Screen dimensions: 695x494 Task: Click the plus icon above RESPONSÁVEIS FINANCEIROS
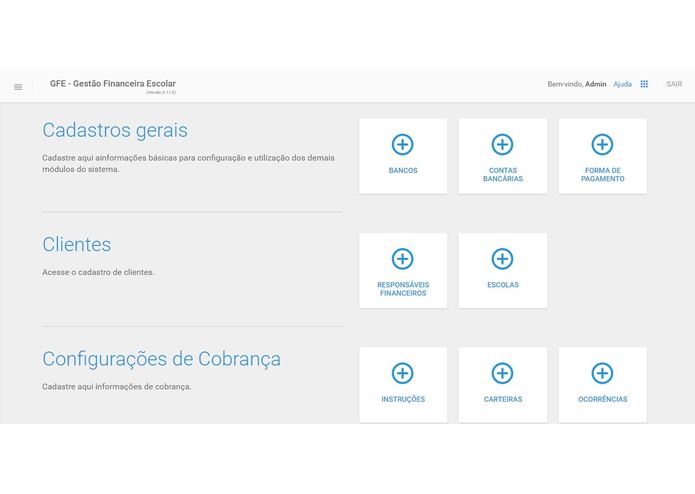pos(402,259)
